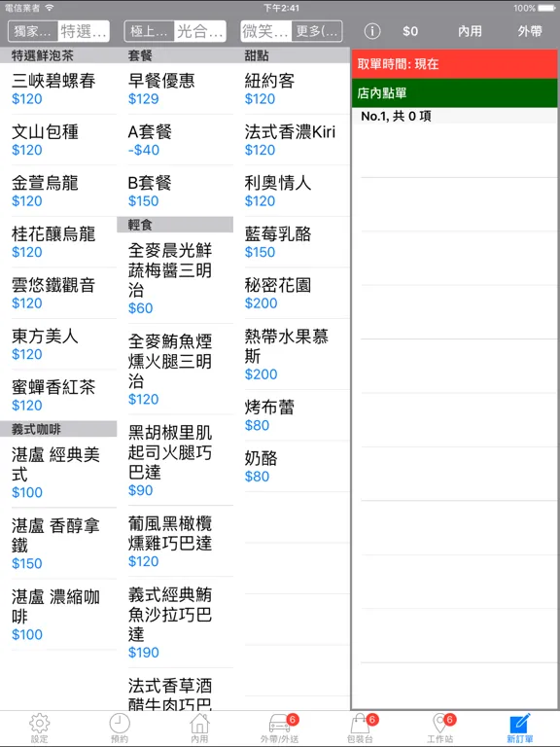This screenshot has width=560, height=747.
Task: Tap the 取單時間: 現在 red bar
Action: pyautogui.click(x=454, y=64)
